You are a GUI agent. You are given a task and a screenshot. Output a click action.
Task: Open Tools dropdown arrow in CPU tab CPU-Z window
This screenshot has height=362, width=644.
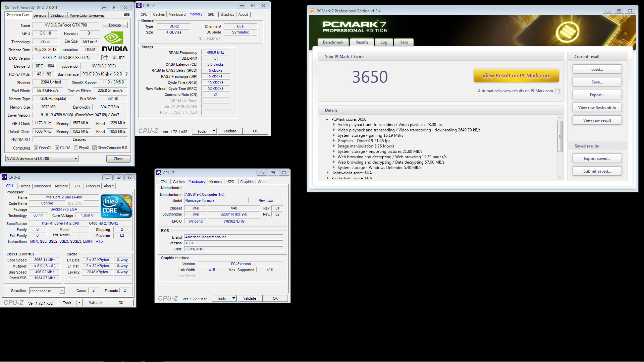click(x=79, y=303)
